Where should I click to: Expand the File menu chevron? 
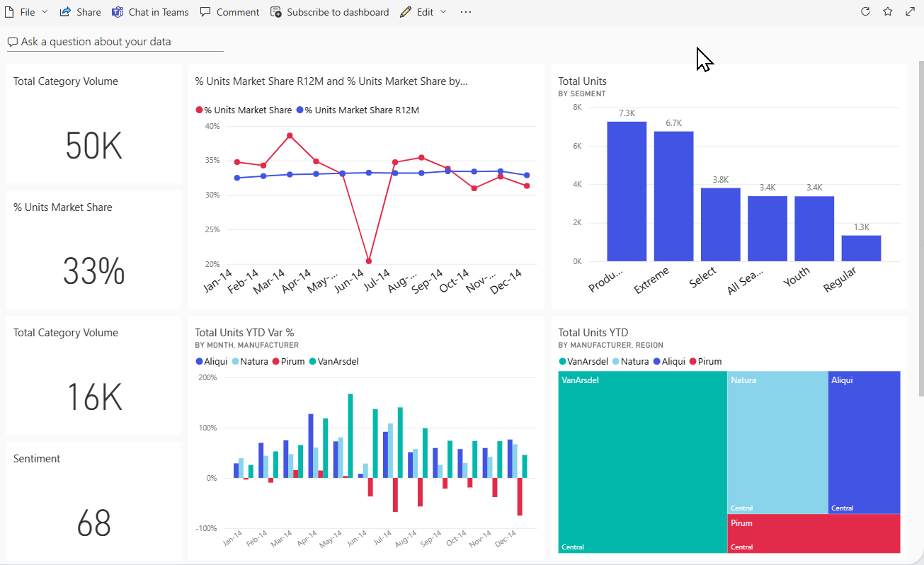(x=44, y=11)
